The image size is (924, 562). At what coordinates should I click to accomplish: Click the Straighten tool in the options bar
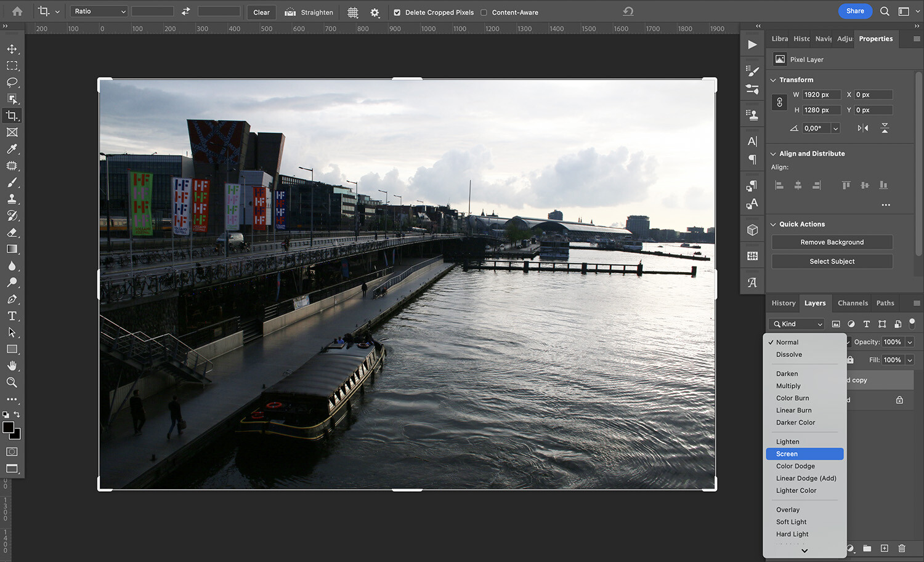tap(309, 12)
